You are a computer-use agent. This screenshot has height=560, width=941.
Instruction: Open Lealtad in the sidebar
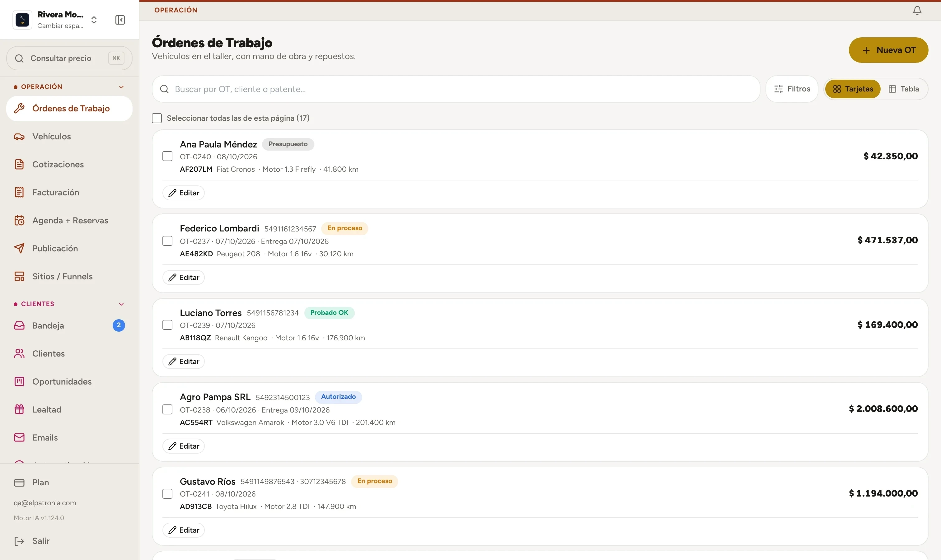(x=69, y=409)
